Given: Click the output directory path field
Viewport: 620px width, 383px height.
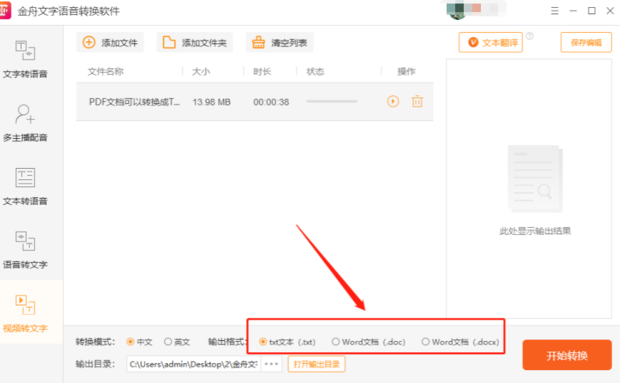Looking at the screenshot, I should tap(193, 364).
